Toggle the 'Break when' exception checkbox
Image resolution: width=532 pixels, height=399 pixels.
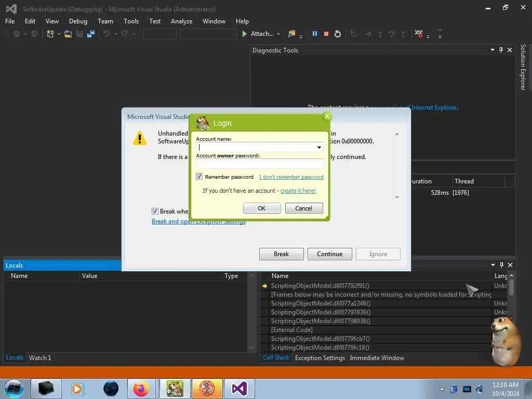pos(155,211)
